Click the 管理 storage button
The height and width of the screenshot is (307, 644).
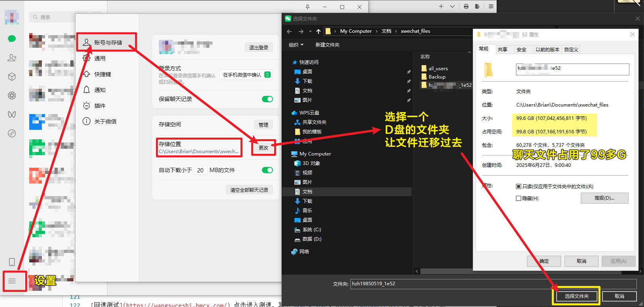[263, 125]
